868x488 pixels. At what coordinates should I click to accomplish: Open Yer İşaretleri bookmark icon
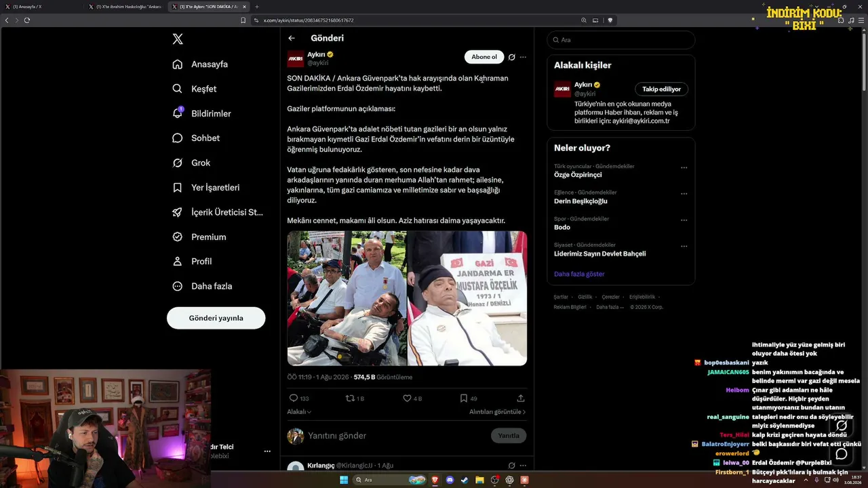point(178,188)
